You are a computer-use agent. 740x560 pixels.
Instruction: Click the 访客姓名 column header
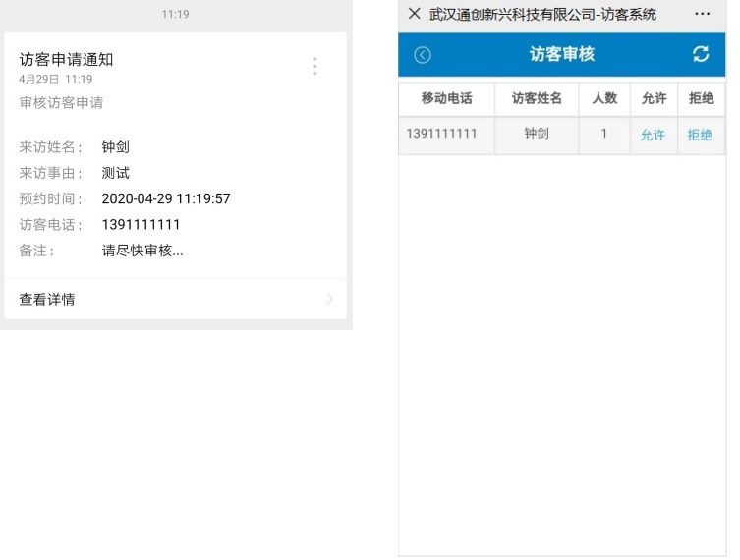(537, 99)
